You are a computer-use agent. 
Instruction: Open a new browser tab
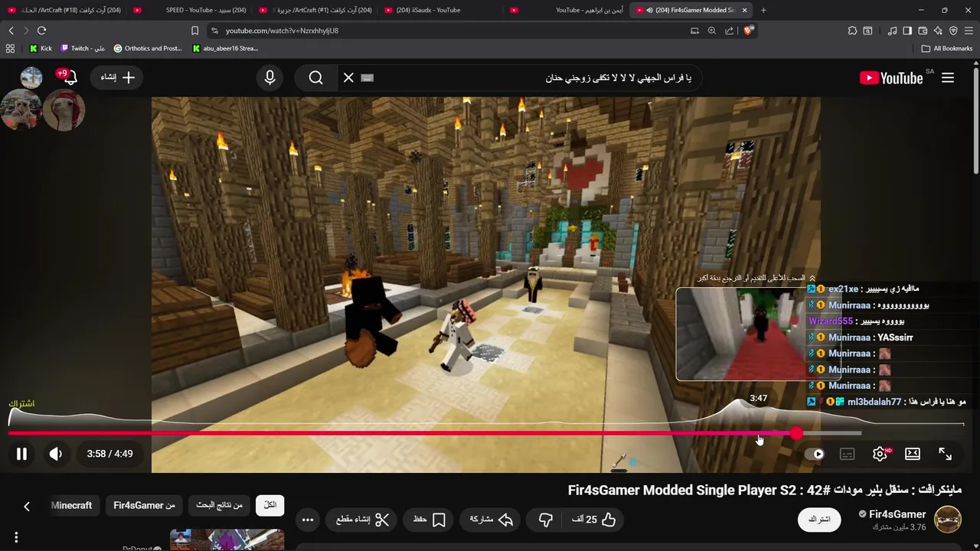763,10
